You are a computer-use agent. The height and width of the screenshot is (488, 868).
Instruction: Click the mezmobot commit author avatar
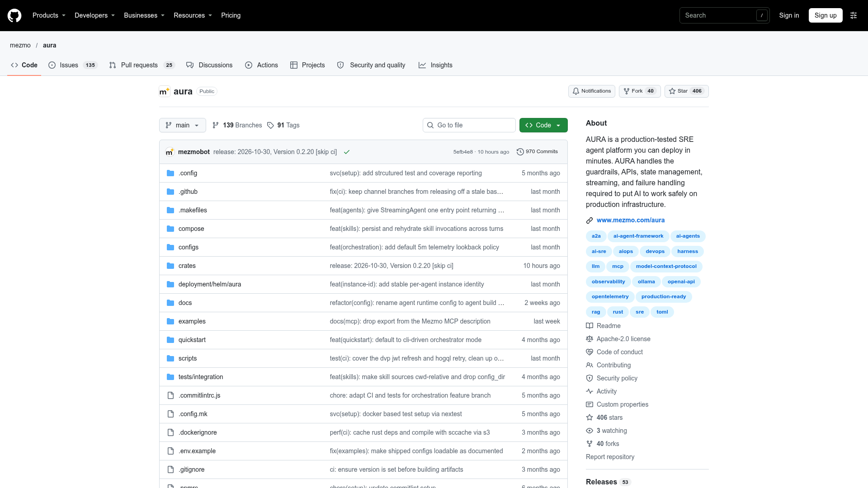click(x=170, y=152)
